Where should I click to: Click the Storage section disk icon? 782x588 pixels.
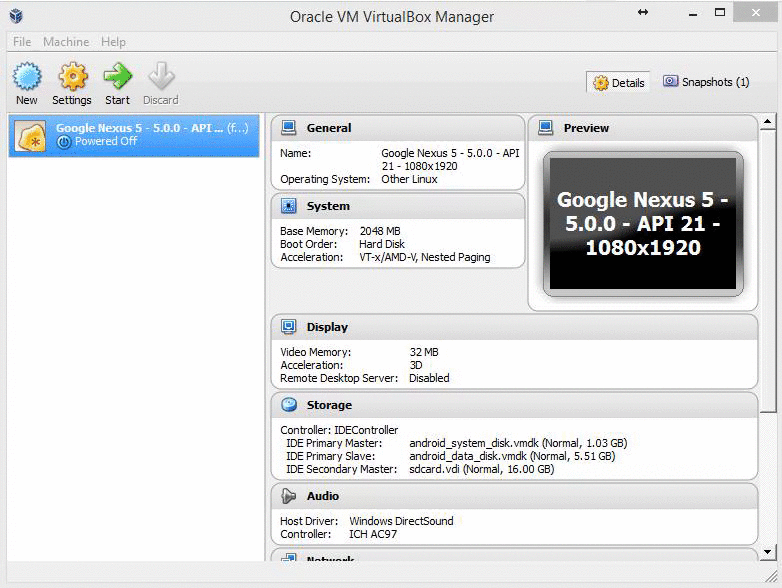289,404
